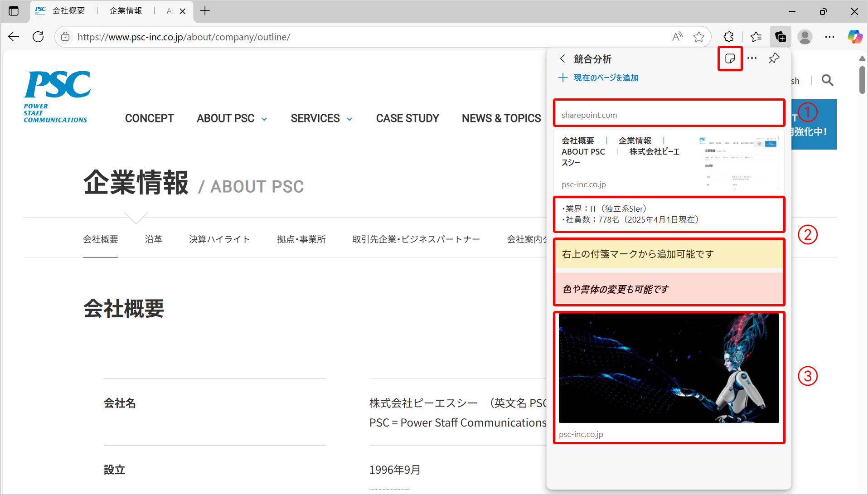Open the CASE STUDY menu item
This screenshot has height=495, width=868.
[x=407, y=118]
